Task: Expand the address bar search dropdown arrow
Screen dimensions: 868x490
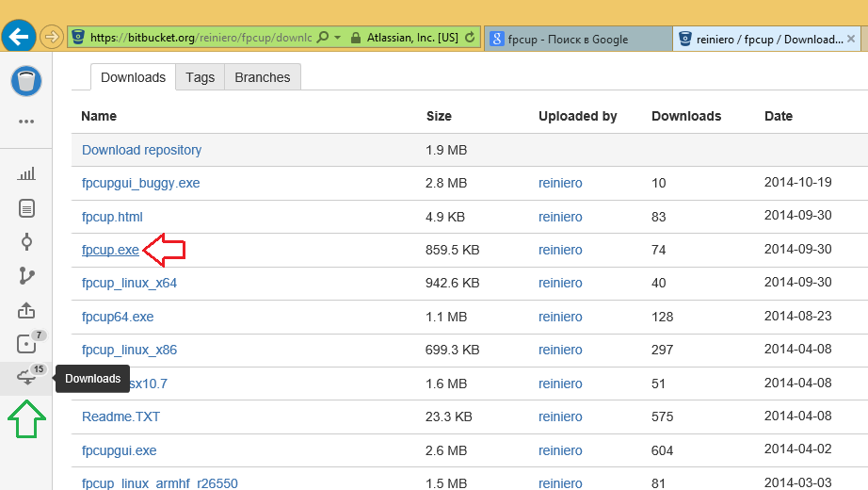Action: tap(337, 38)
